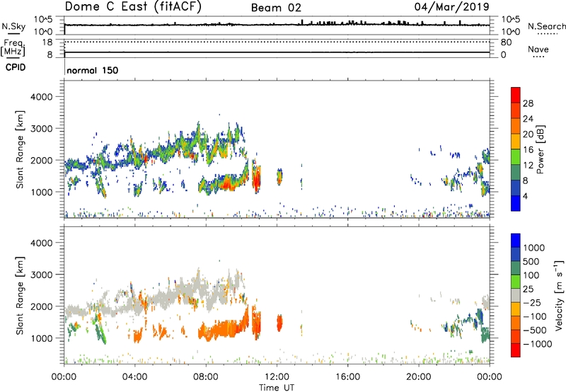Click the red high-power echo near 11:00 UT
This screenshot has height=392, width=566.
click(256, 180)
